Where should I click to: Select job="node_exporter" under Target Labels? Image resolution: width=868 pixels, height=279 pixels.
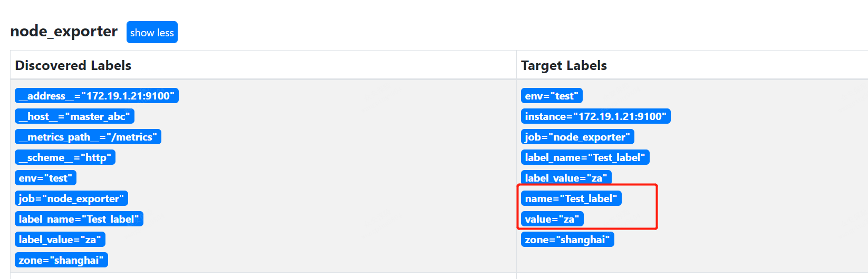[577, 137]
